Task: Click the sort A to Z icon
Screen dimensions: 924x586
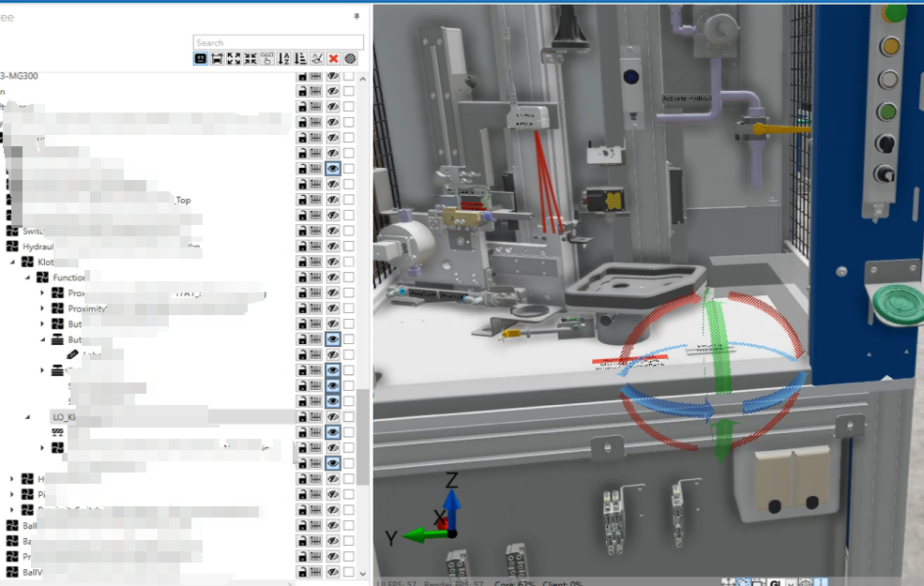Action: pyautogui.click(x=284, y=58)
